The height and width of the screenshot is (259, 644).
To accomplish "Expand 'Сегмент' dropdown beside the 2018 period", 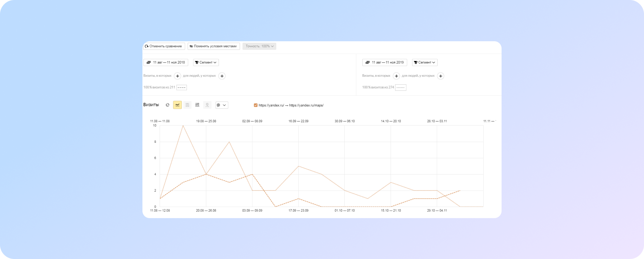I will point(206,62).
